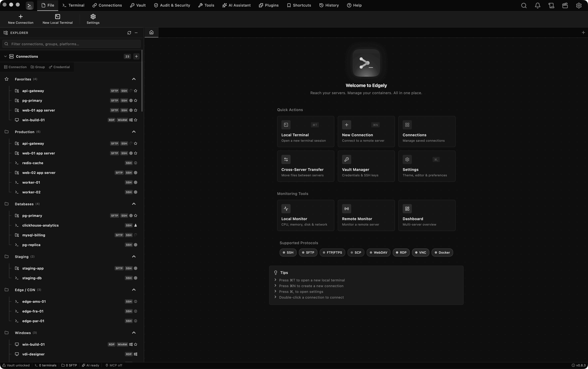588x369 pixels.
Task: Collapse the Databases group
Action: click(x=134, y=204)
